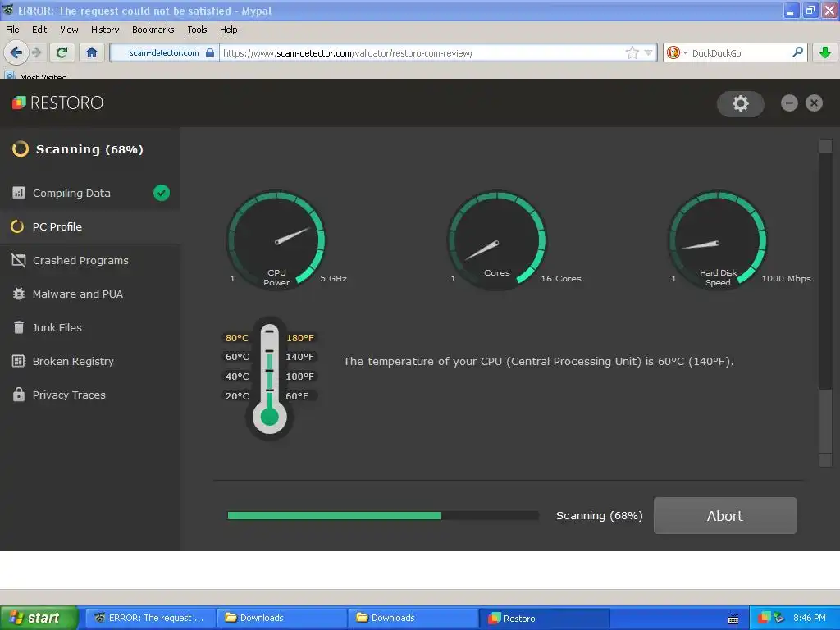Select PC Profile in sidebar
This screenshot has width=840, height=630.
coord(90,226)
